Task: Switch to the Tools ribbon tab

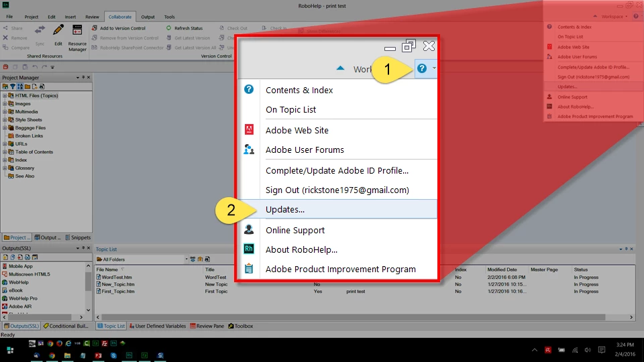Action: 169,17
